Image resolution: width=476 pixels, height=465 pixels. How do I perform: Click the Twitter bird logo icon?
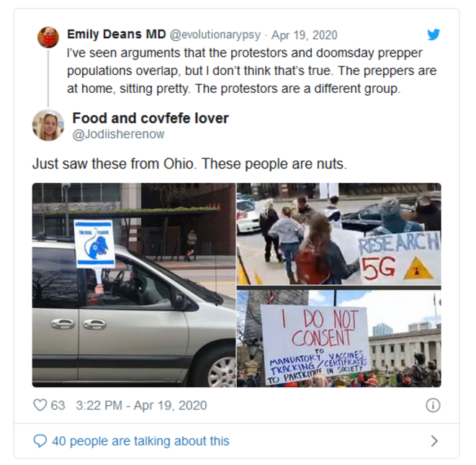point(434,35)
